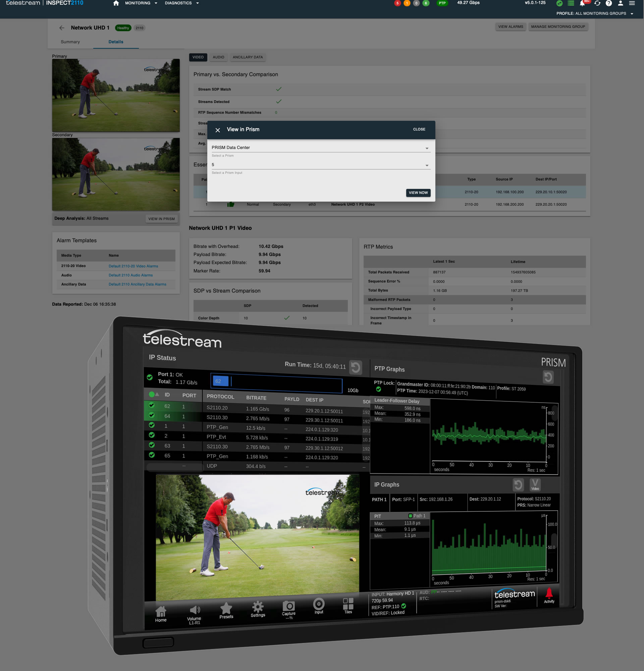Click reset icon in PTP Graphs panel
644x671 pixels.
548,377
